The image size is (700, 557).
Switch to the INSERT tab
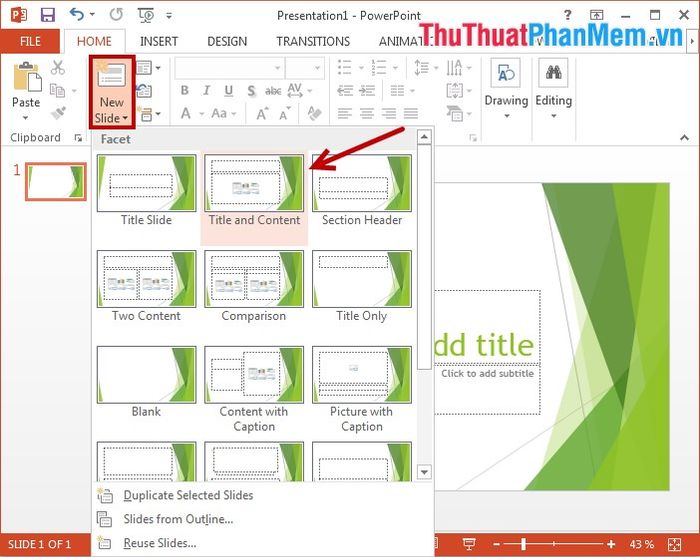coord(159,42)
